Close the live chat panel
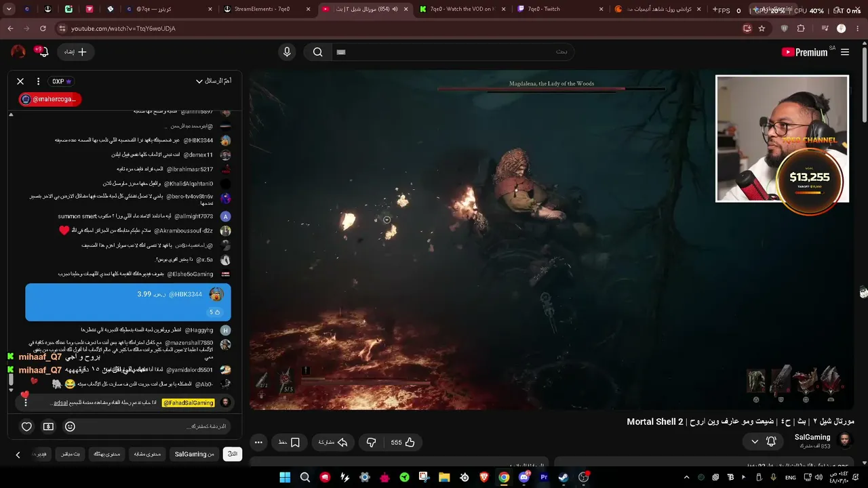868x488 pixels. point(20,81)
